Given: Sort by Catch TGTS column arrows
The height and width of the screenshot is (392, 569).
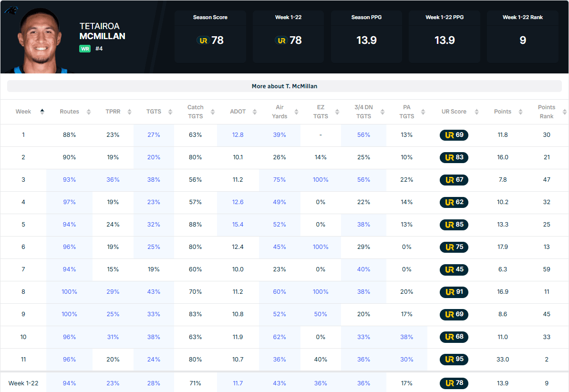Looking at the screenshot, I should tap(212, 112).
